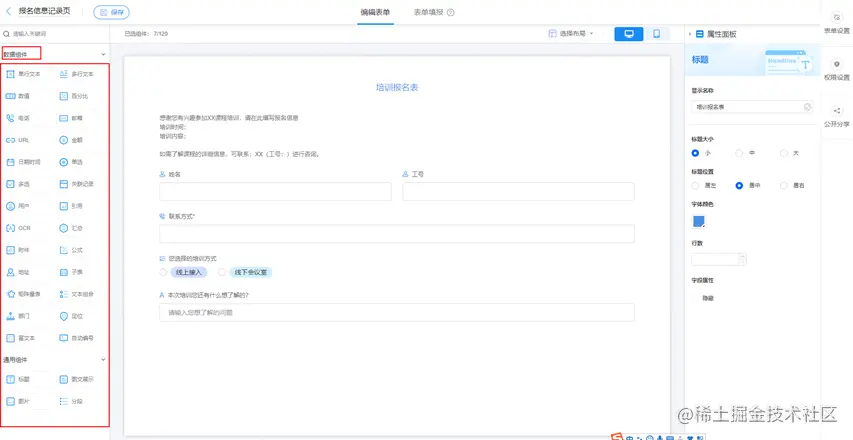Click the component search keyword field
Screen dimensions: 853x440
(54, 34)
